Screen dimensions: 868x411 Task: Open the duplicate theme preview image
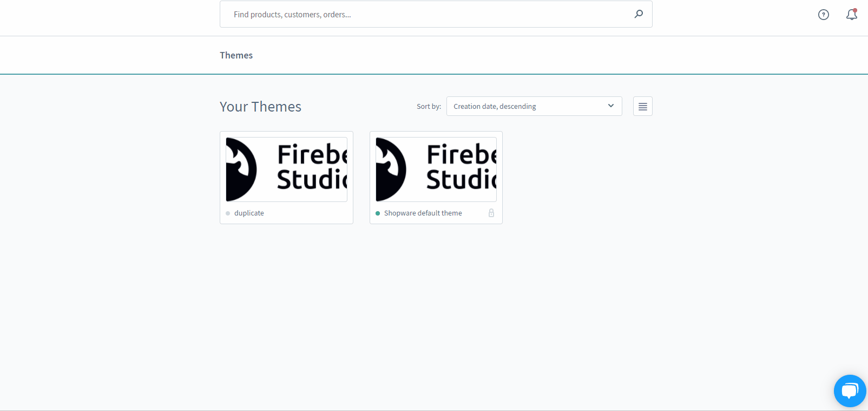(x=287, y=169)
